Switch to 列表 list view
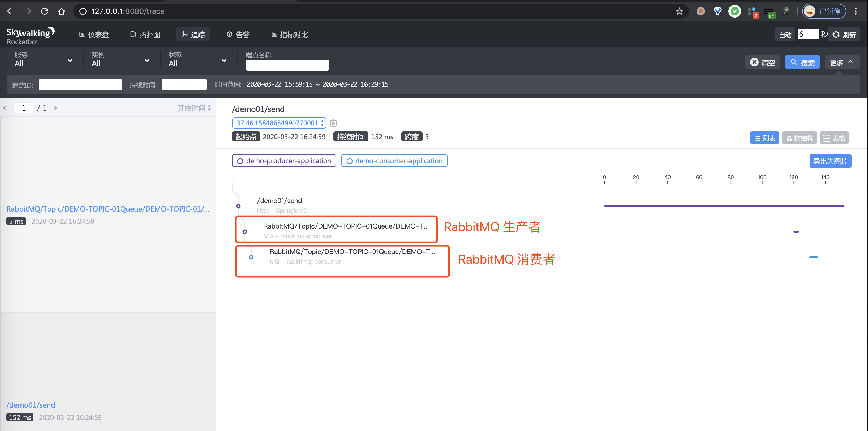The height and width of the screenshot is (431, 868). pyautogui.click(x=764, y=138)
